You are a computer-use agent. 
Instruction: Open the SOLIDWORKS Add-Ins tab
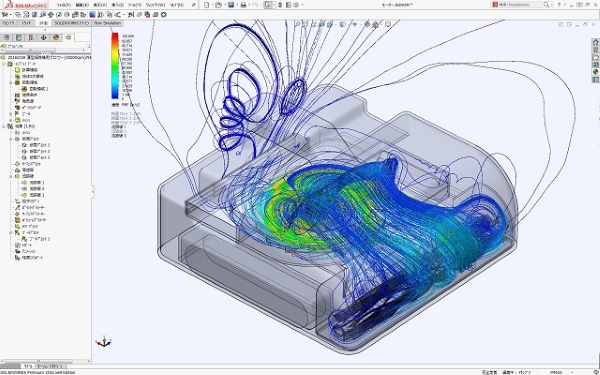pyautogui.click(x=71, y=23)
